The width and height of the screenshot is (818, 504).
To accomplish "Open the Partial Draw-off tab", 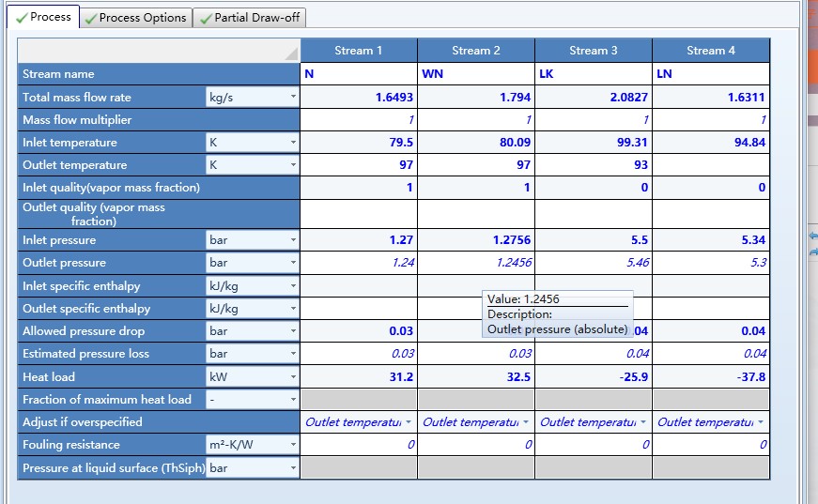I will (251, 18).
